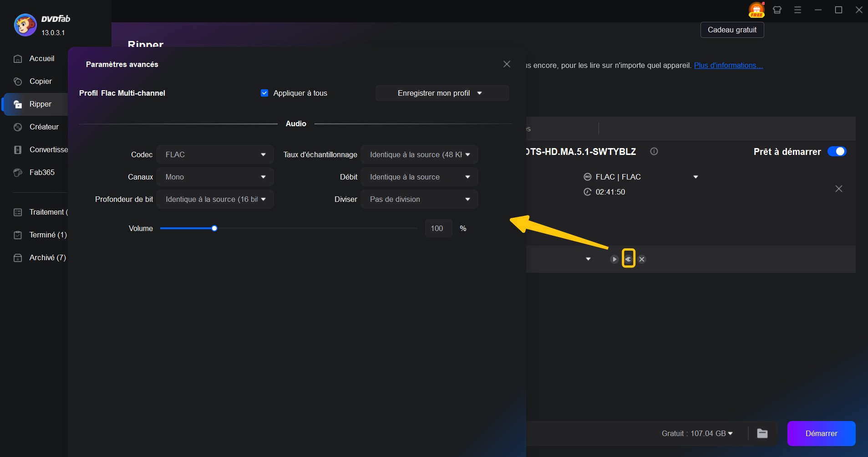Toggle the Appliquer à tous checkbox
The image size is (868, 457).
[264, 93]
